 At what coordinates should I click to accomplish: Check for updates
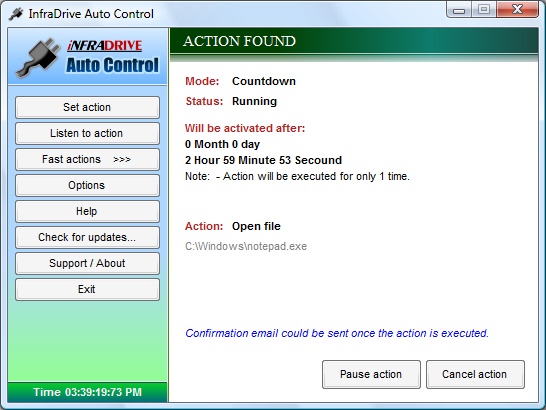[x=87, y=237]
